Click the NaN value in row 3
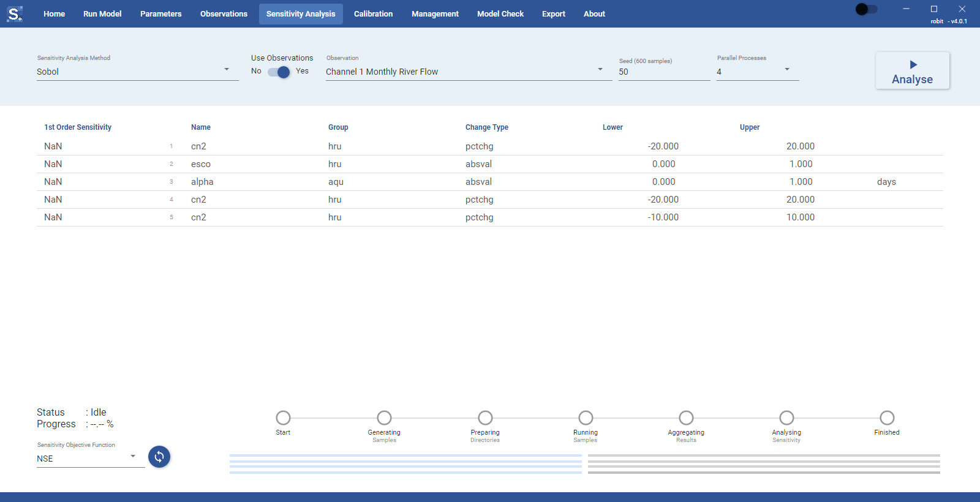 [x=53, y=182]
